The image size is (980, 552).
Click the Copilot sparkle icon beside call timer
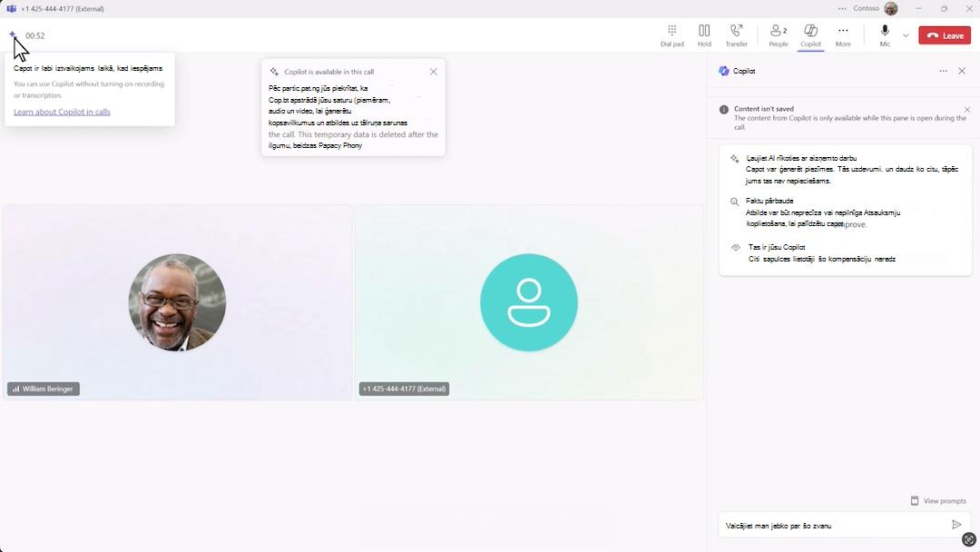click(12, 35)
